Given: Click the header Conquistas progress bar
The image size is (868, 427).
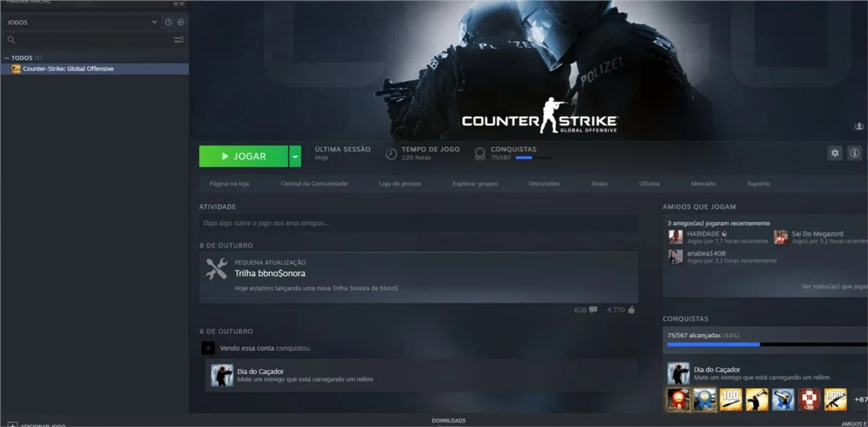Looking at the screenshot, I should point(534,158).
